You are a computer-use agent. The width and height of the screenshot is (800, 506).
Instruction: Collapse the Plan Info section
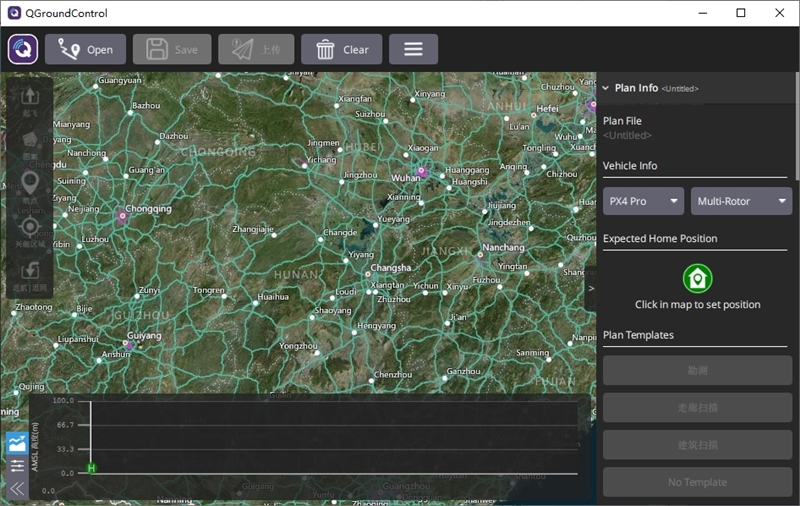click(x=606, y=88)
